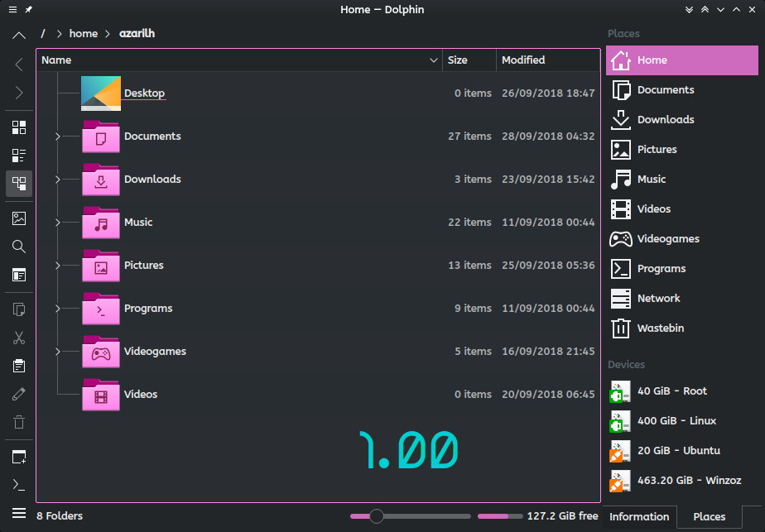Image resolution: width=765 pixels, height=532 pixels.
Task: Click the free space capacity bar
Action: tap(500, 516)
